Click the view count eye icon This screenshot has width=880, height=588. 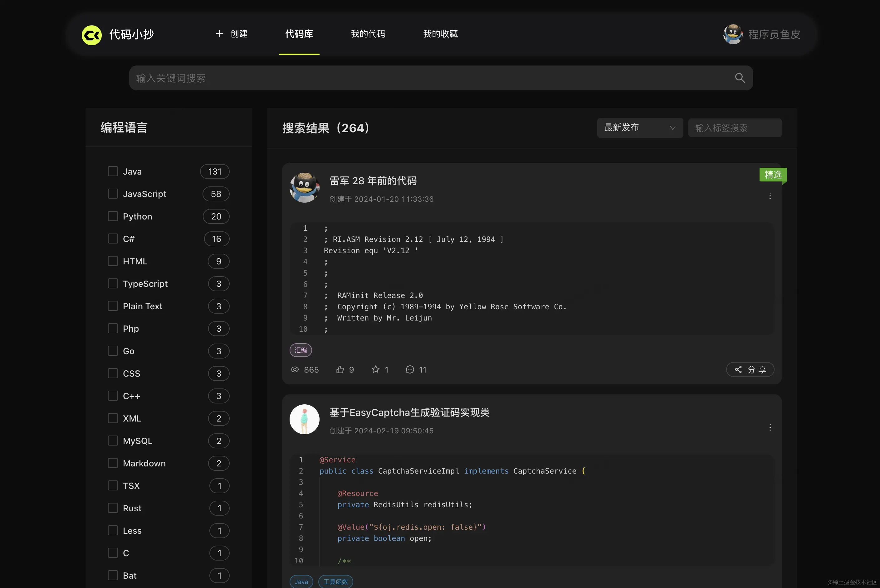click(x=295, y=369)
